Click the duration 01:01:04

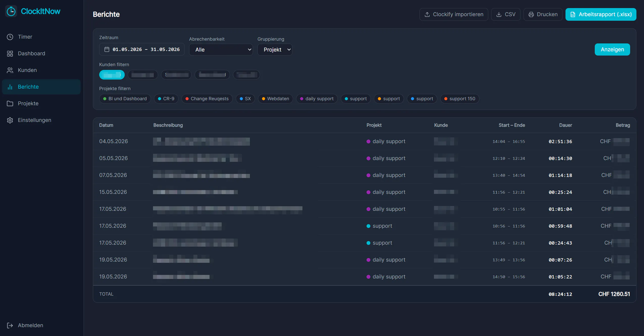tap(560, 209)
